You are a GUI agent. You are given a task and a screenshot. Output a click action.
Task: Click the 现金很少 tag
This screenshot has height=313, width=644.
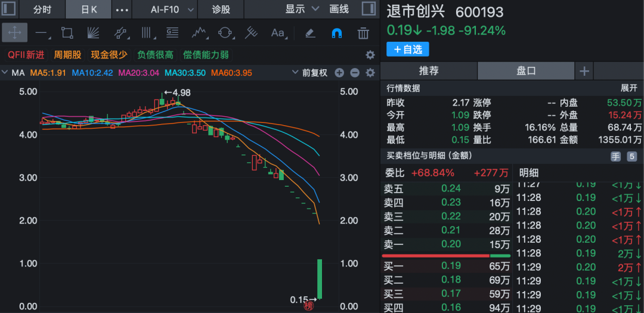click(x=109, y=55)
